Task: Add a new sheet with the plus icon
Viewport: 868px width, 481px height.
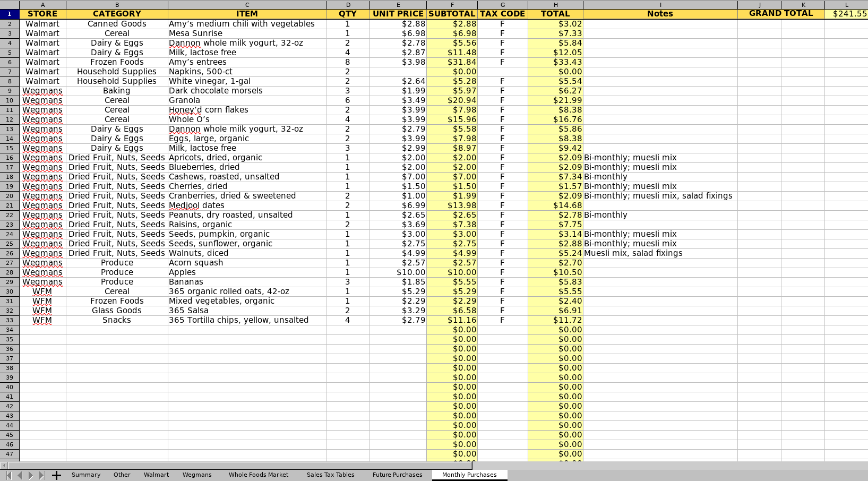Action: pos(56,475)
